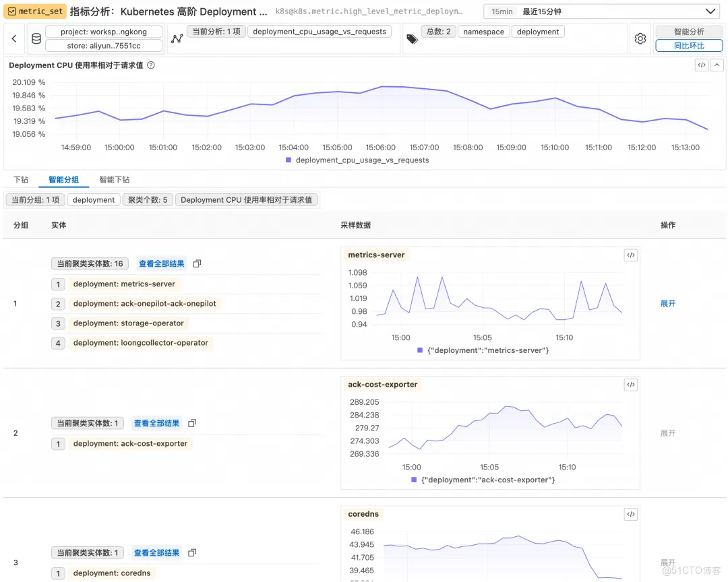The height and width of the screenshot is (582, 728).
Task: Collapse the Deployment CPU chart panel
Action: coord(717,65)
